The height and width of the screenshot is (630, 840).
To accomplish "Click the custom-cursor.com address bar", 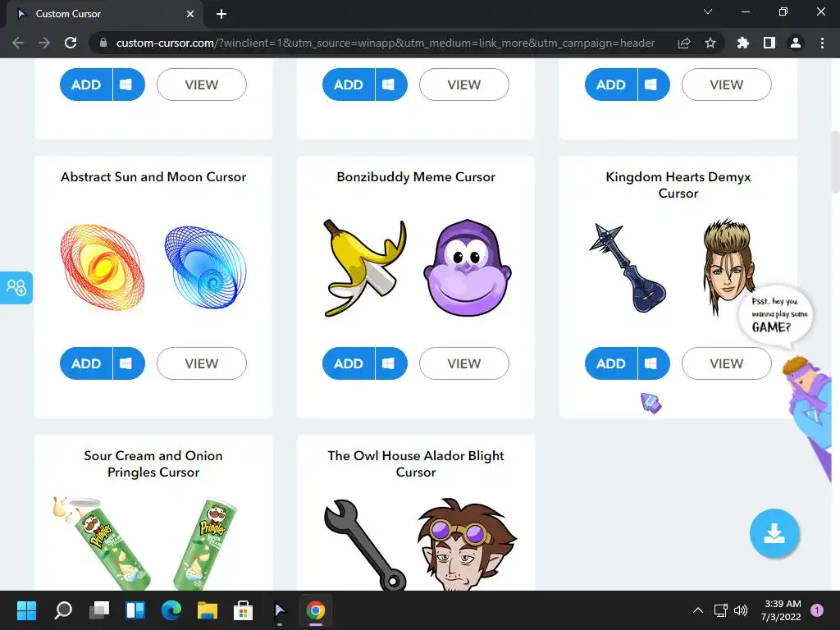I will coord(385,43).
